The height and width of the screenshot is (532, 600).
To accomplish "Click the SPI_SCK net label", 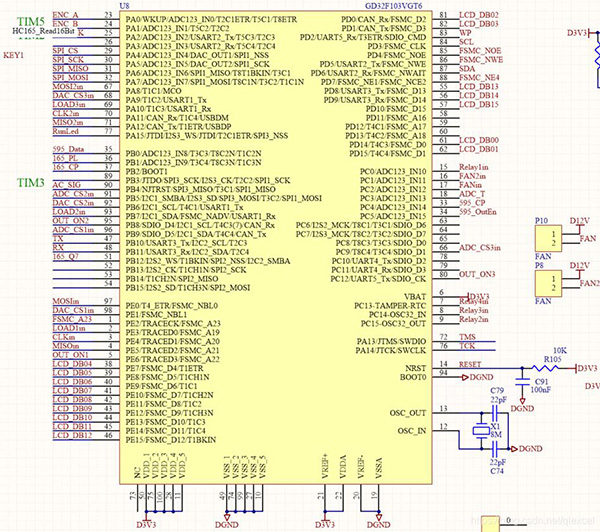I will (x=68, y=59).
